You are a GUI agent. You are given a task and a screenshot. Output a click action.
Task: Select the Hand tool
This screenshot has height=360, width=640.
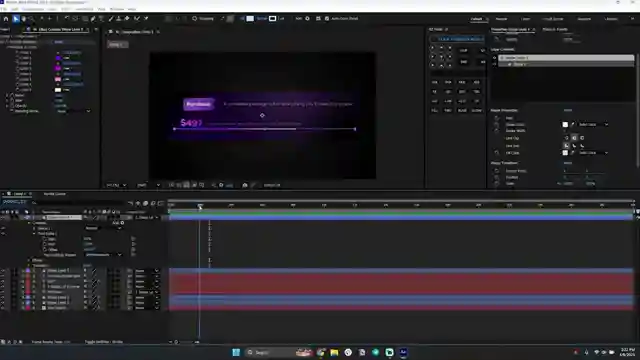(x=24, y=19)
